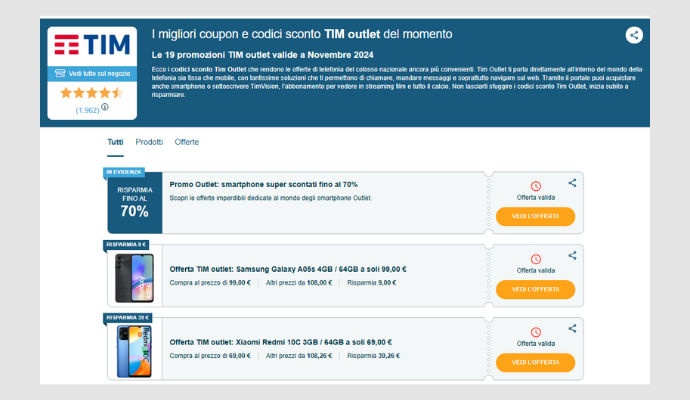Click the Xiaomi Redmi 10C phone image
The height and width of the screenshot is (400, 690).
click(134, 351)
